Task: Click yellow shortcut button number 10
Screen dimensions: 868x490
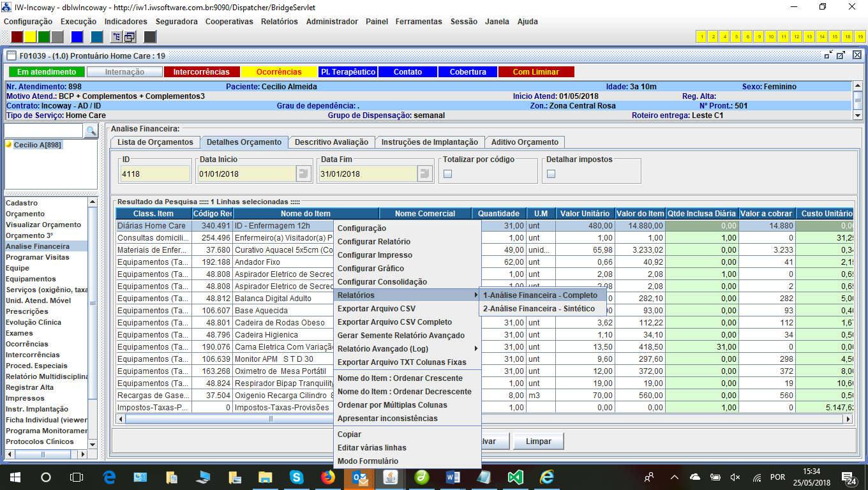Action: [x=770, y=36]
